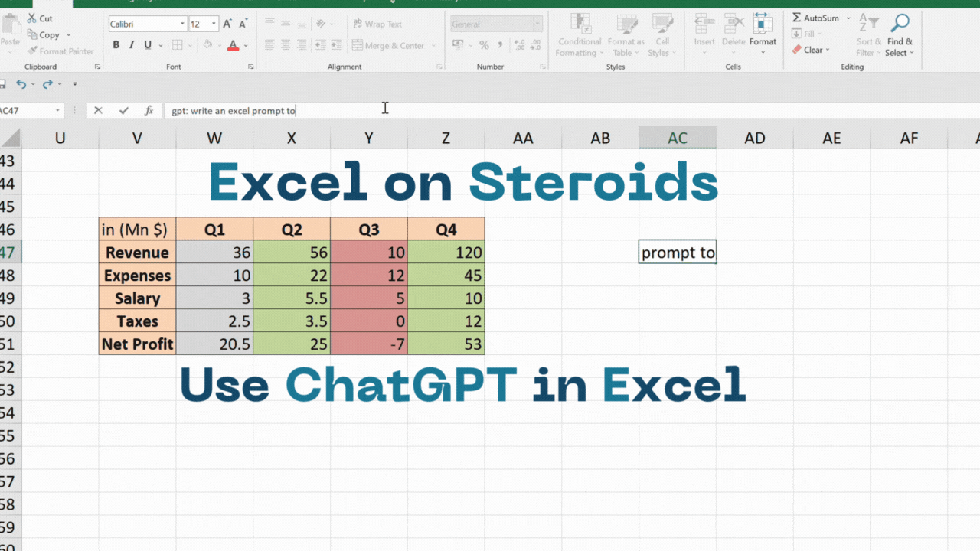Toggle center horizontal alignment
The image size is (980, 551).
coord(285,45)
